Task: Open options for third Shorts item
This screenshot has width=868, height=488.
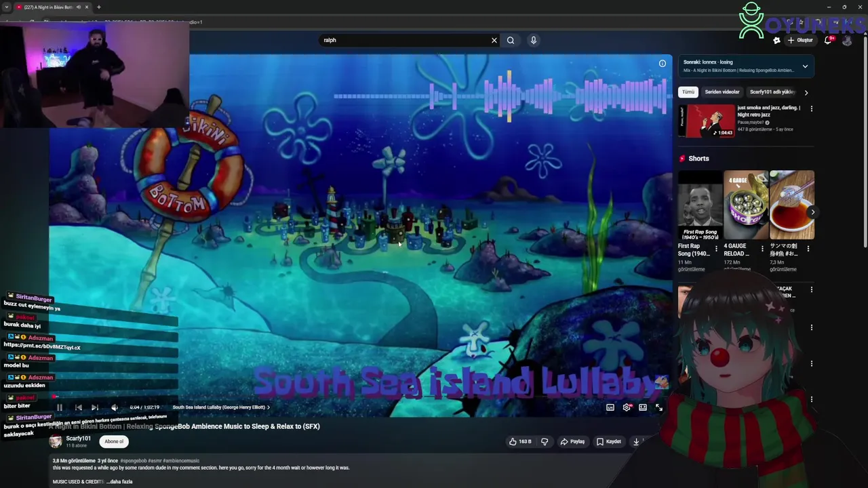Action: pos(808,249)
